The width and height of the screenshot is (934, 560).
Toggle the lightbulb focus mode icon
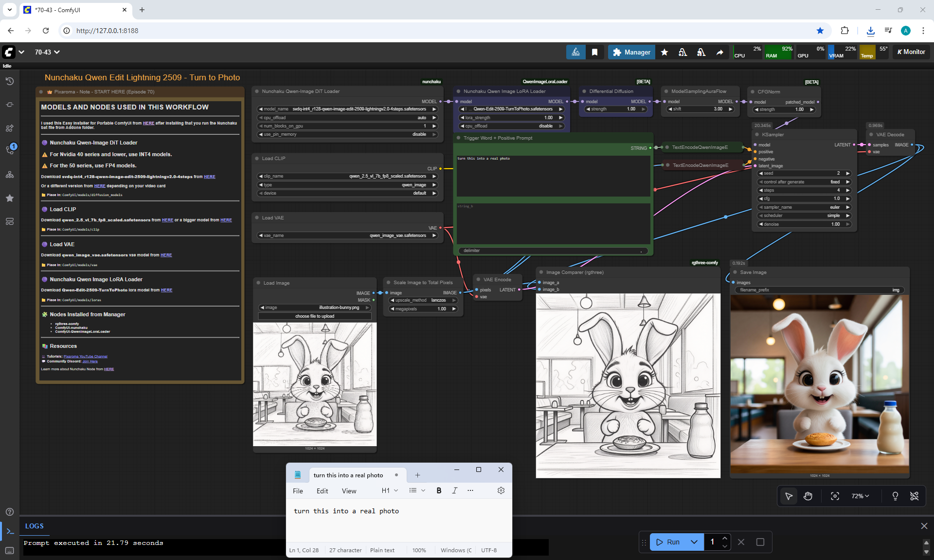click(x=895, y=496)
